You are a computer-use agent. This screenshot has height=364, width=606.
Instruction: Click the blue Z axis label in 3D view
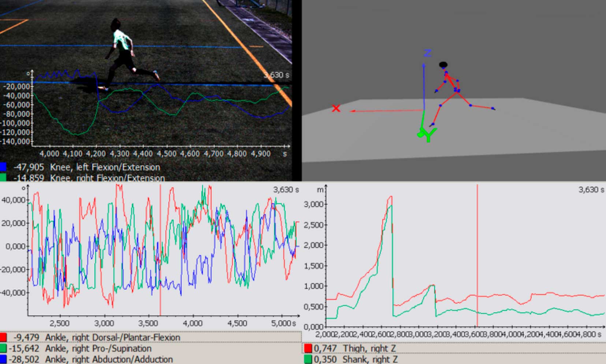pos(427,53)
